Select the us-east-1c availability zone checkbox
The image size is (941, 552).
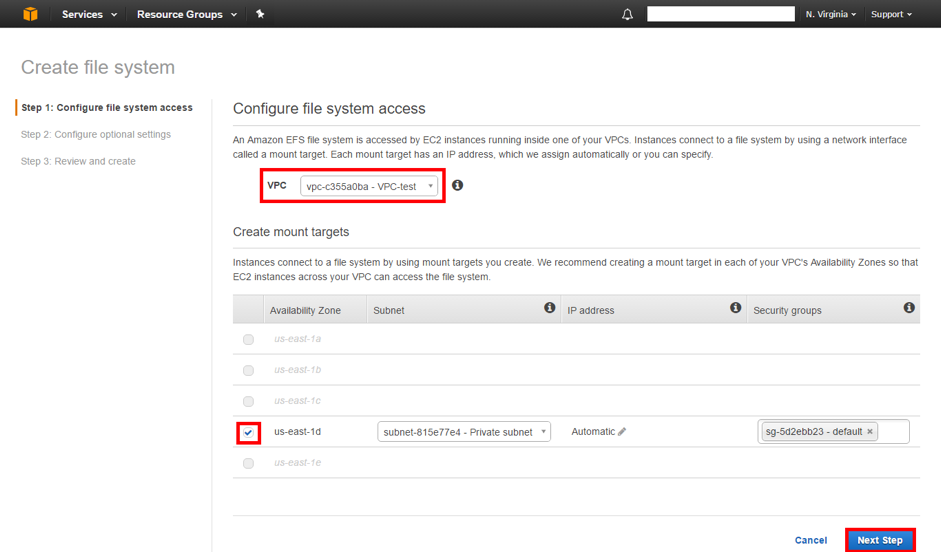(248, 401)
